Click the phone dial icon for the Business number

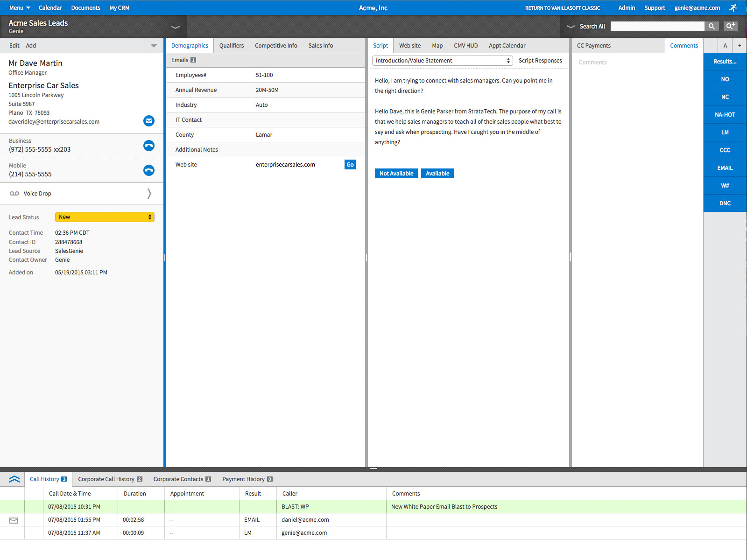[148, 146]
